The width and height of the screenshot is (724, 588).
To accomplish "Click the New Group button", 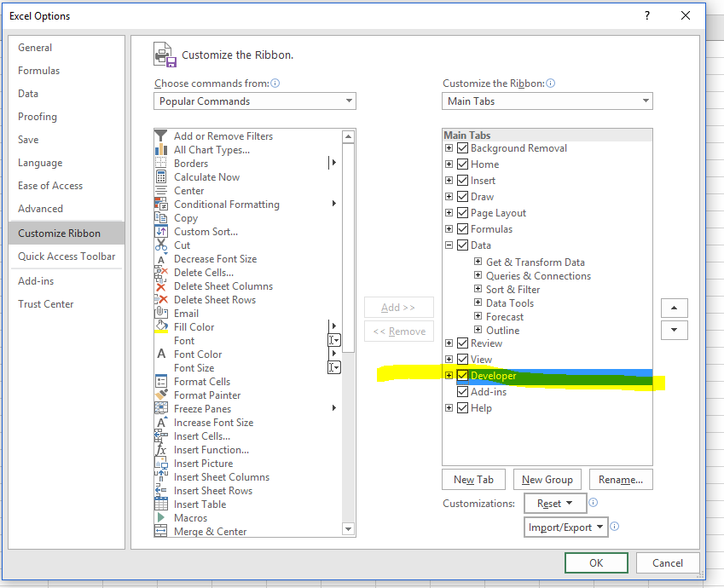I will pos(547,480).
